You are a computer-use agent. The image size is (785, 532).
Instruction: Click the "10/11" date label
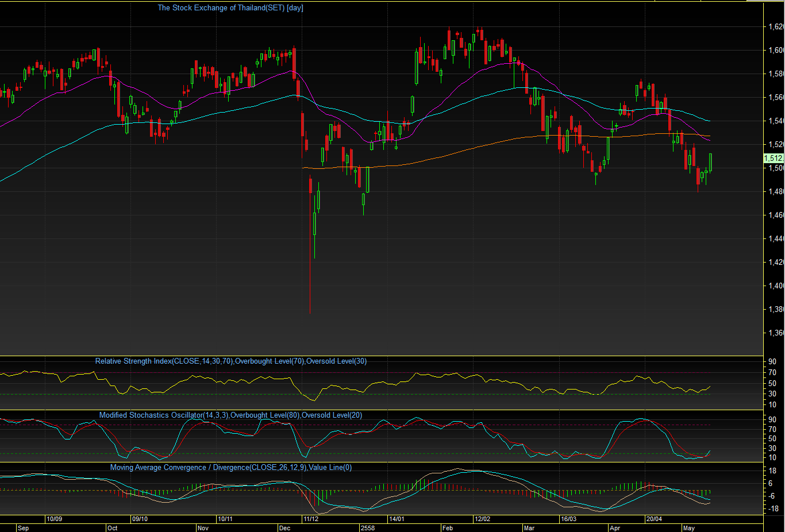coord(225,519)
